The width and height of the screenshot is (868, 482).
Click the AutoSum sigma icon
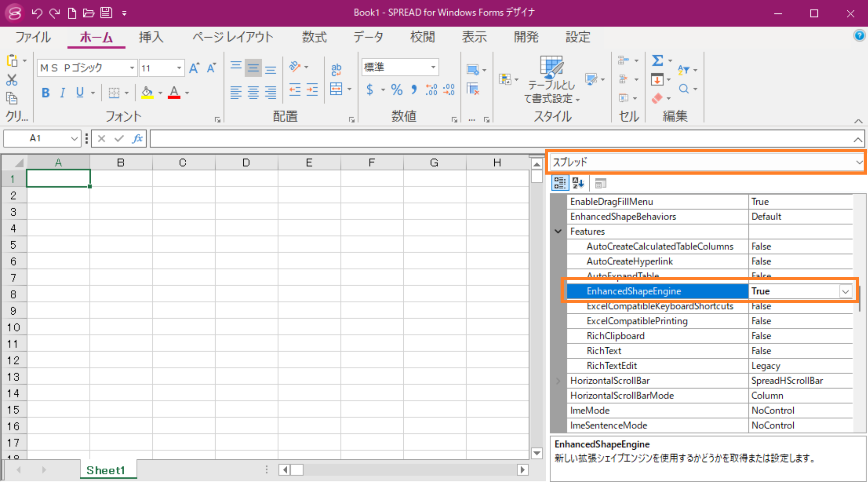coord(658,61)
